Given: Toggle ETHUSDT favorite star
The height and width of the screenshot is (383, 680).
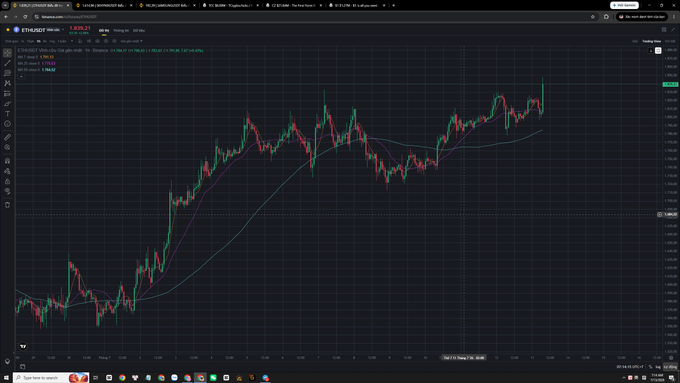Looking at the screenshot, I should [8, 30].
